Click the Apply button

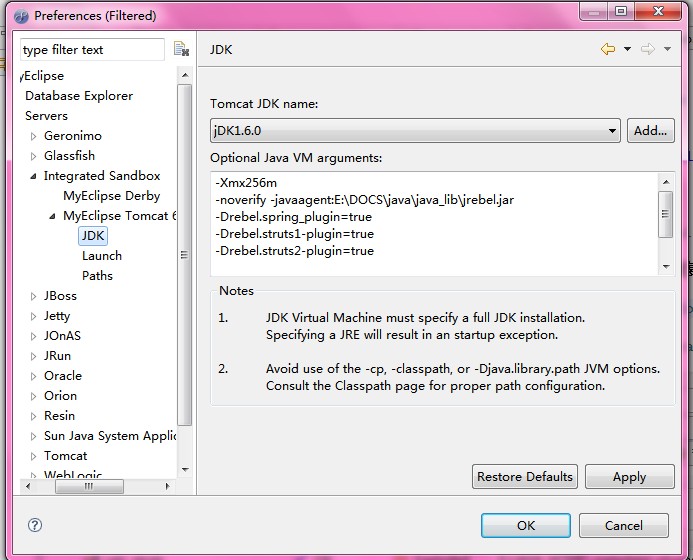click(x=629, y=476)
